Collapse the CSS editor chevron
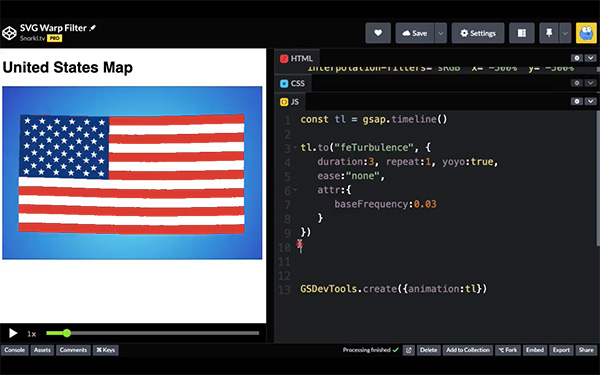The width and height of the screenshot is (600, 375). click(590, 83)
